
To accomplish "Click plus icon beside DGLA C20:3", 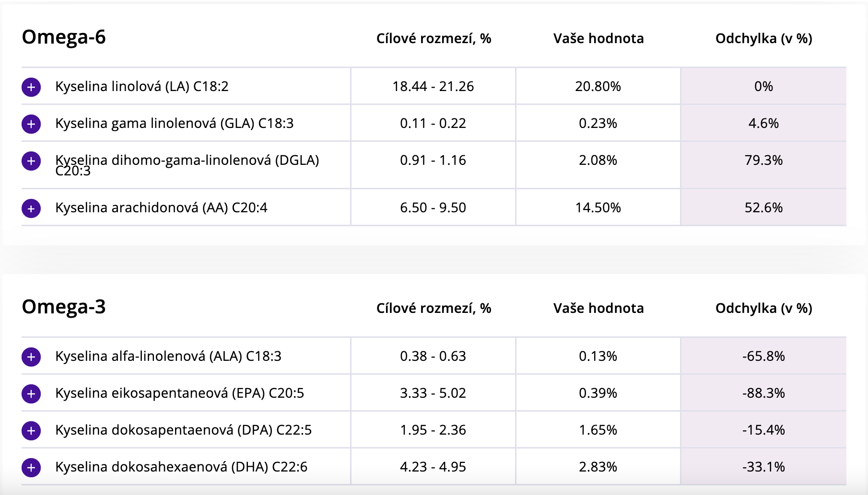I will click(x=31, y=161).
